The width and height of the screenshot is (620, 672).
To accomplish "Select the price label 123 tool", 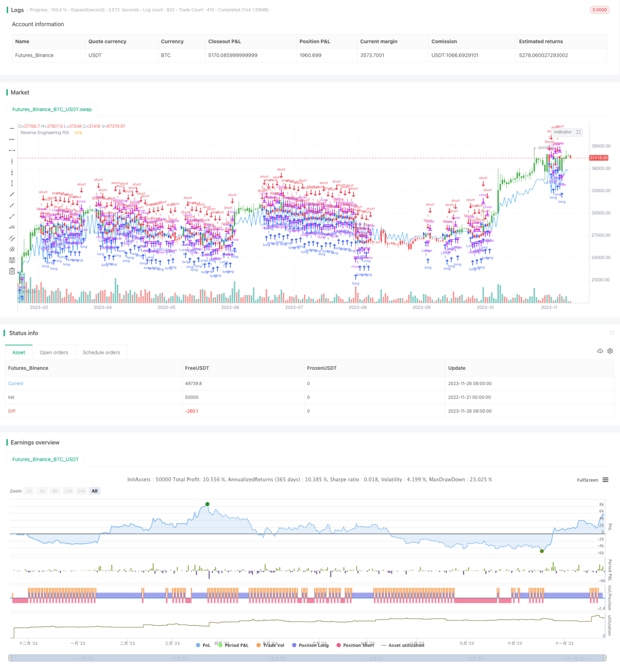I will point(12,227).
